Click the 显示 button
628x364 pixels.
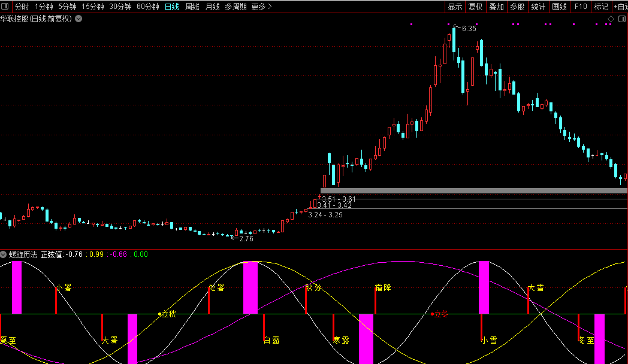455,7
